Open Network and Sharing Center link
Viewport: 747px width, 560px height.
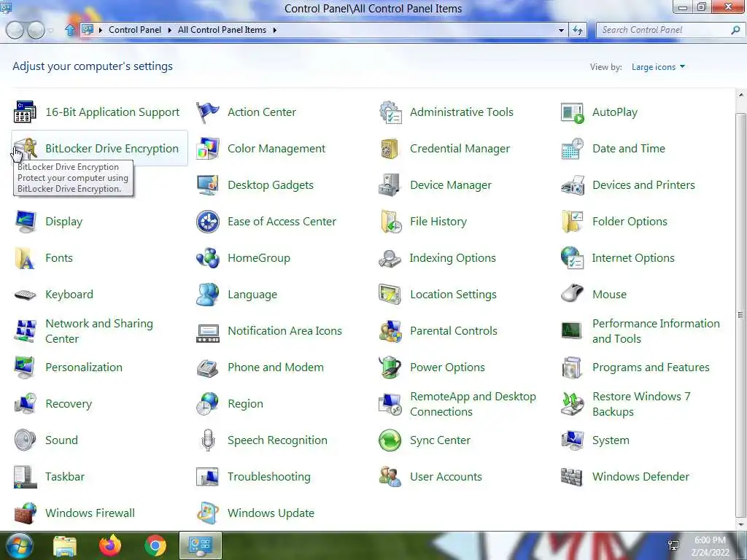click(x=99, y=331)
